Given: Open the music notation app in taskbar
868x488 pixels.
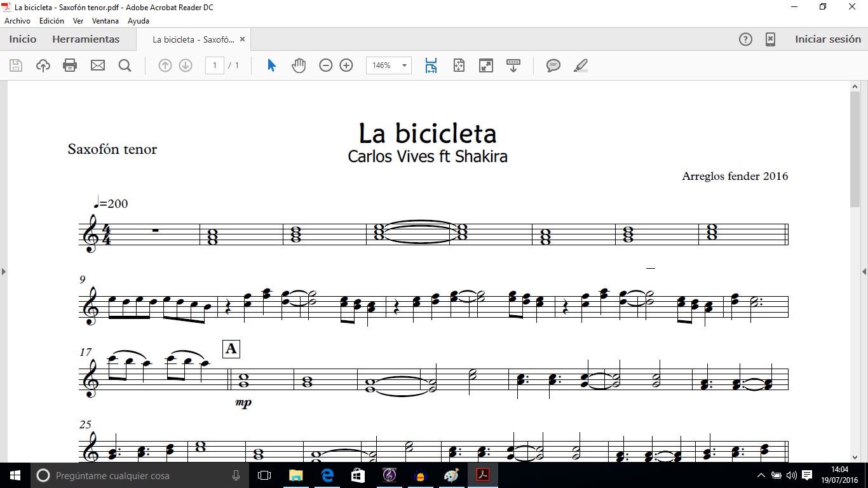Looking at the screenshot, I should 389,475.
